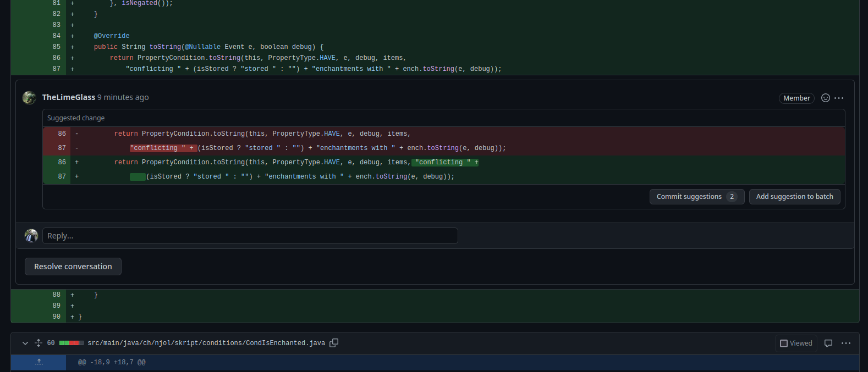The width and height of the screenshot is (868, 372).
Task: Click TheLimeGlass avatar image
Action: (29, 98)
